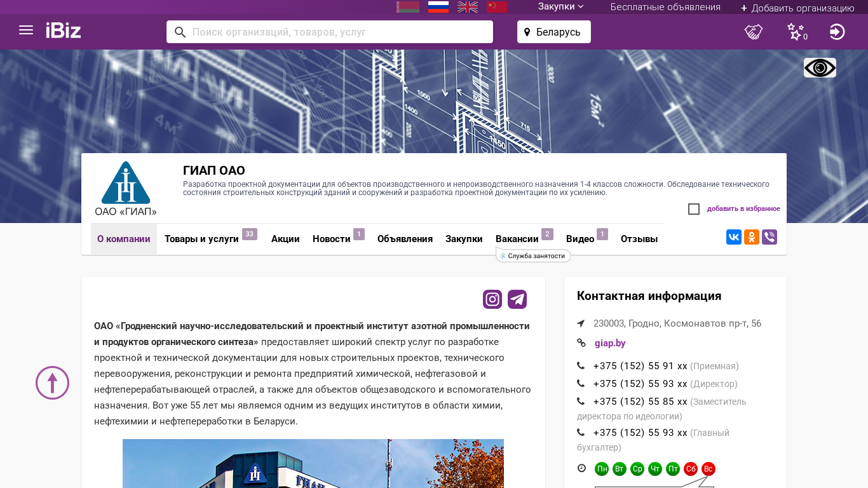Click the Главный бухгалтер phone number
The image size is (868, 488).
click(640, 433)
